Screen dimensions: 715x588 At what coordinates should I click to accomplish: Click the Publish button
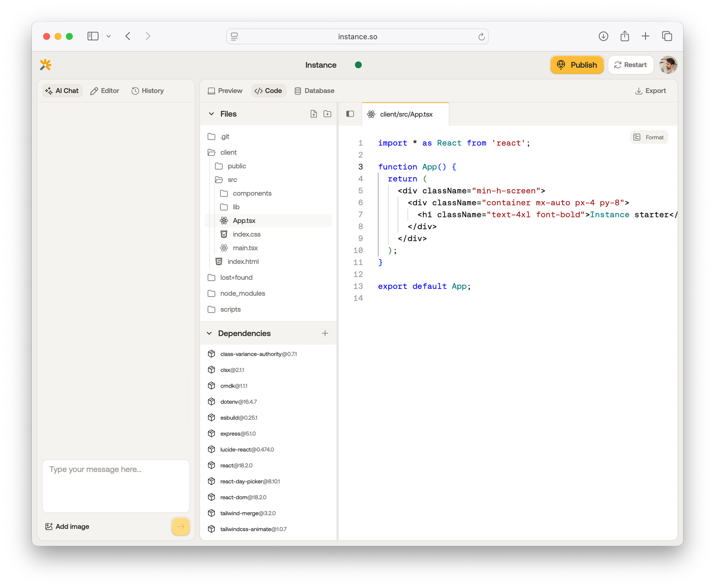pos(577,65)
